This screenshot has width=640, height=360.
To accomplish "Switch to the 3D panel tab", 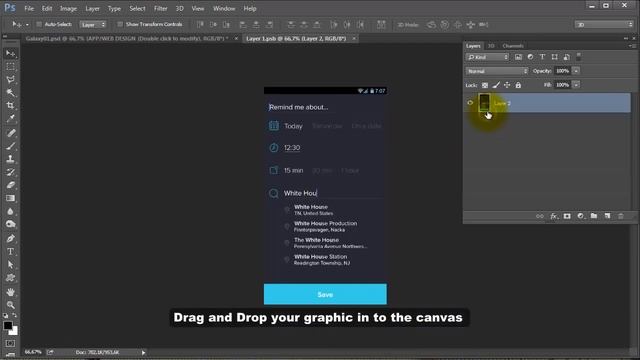I will [491, 46].
